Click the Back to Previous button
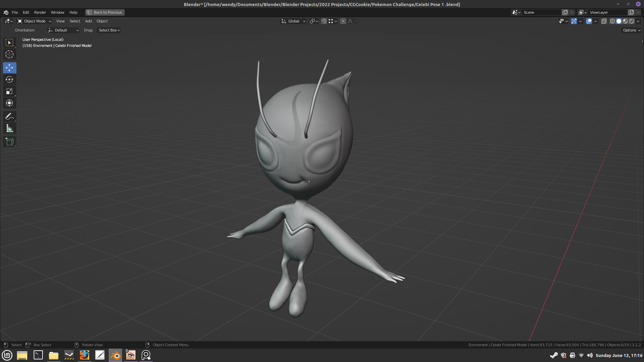644x362 pixels. (x=105, y=12)
